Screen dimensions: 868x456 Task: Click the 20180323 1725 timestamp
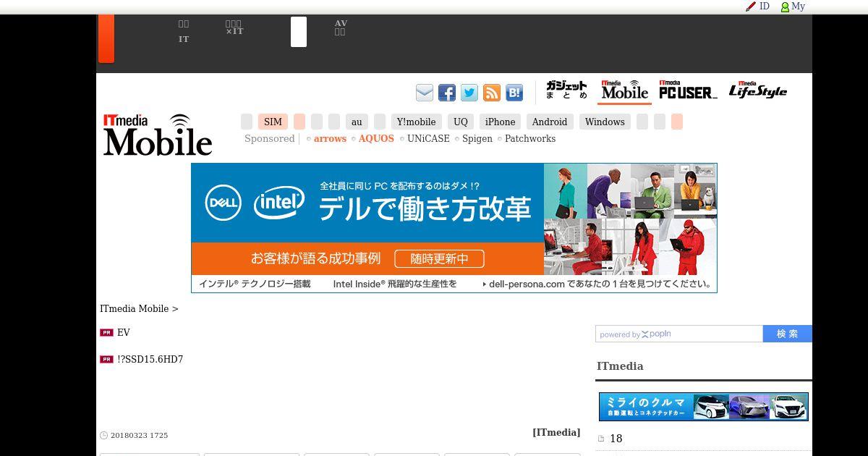pyautogui.click(x=139, y=436)
